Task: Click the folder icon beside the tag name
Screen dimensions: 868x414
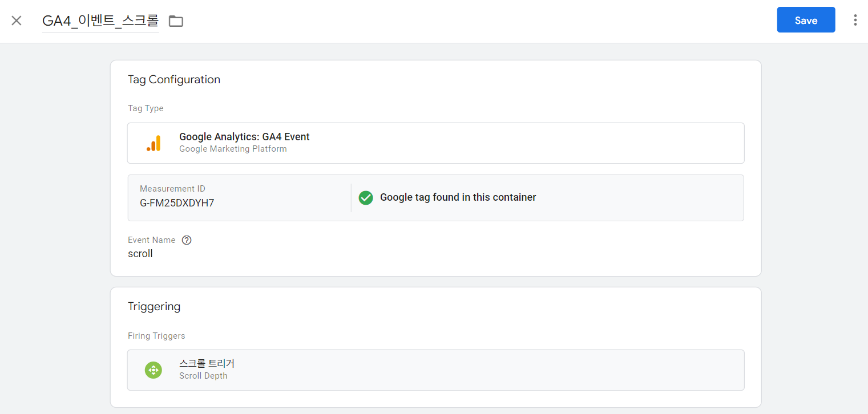Action: tap(176, 21)
